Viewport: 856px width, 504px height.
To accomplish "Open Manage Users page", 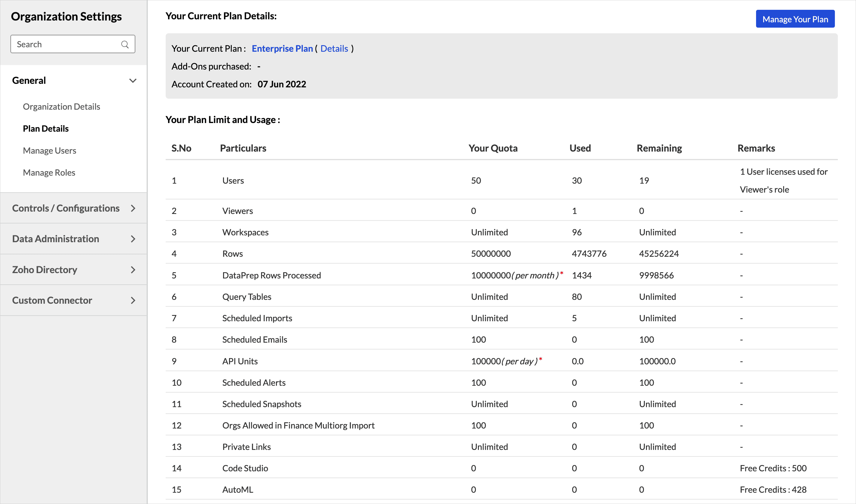I will 49,150.
